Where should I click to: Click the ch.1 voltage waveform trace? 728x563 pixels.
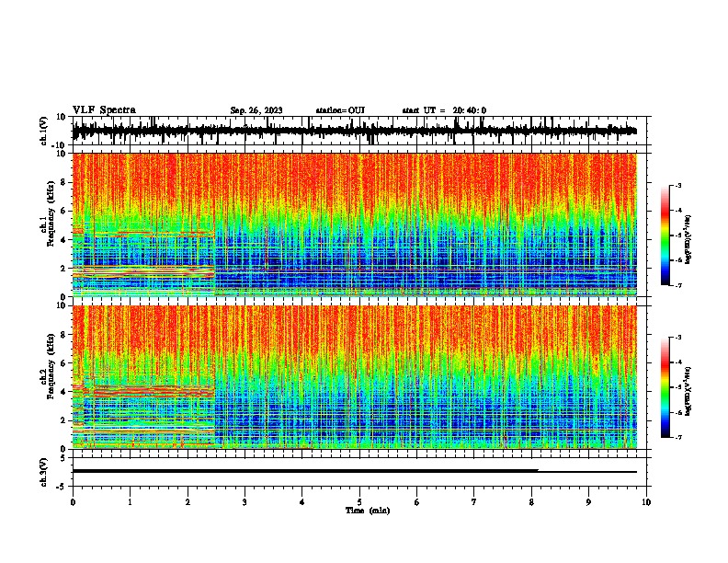[354, 131]
